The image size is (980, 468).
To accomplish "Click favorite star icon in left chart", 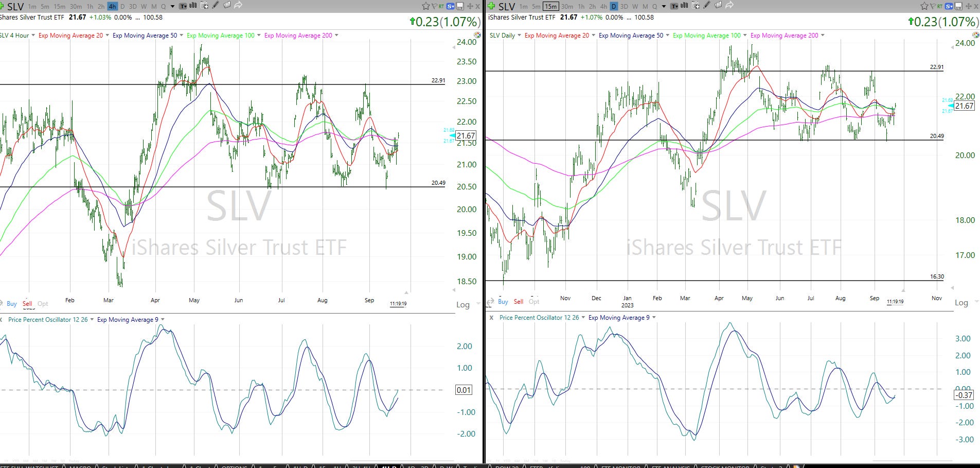I will pyautogui.click(x=425, y=6).
